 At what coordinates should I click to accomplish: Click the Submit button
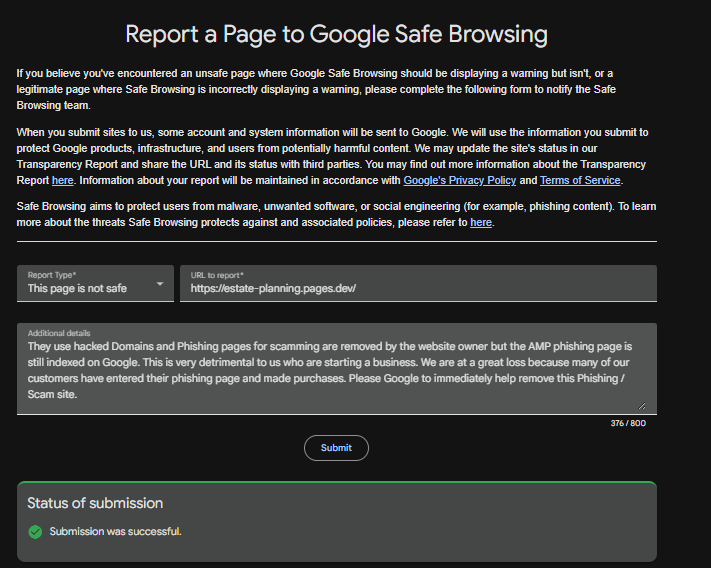pos(336,448)
